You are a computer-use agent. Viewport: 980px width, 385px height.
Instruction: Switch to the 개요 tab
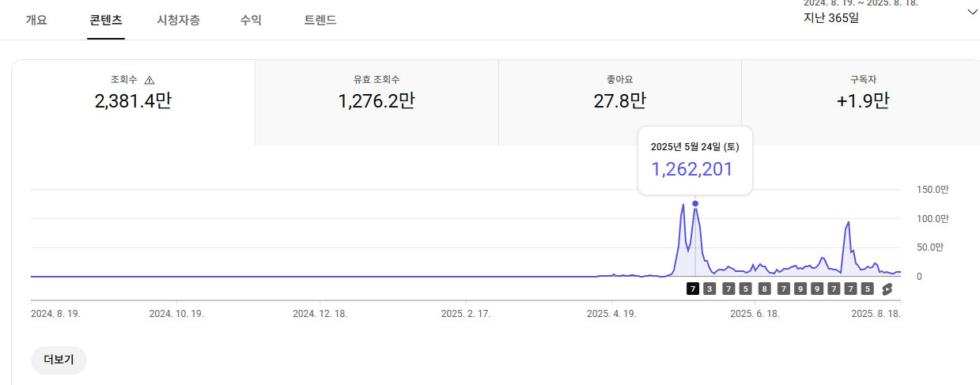point(36,21)
